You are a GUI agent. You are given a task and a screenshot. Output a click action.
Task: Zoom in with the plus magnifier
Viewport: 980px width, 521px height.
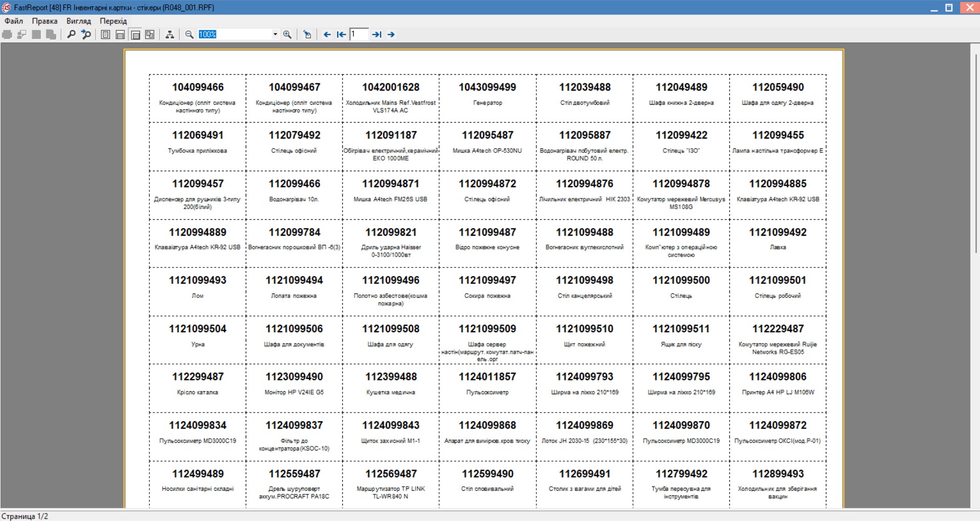click(x=288, y=34)
